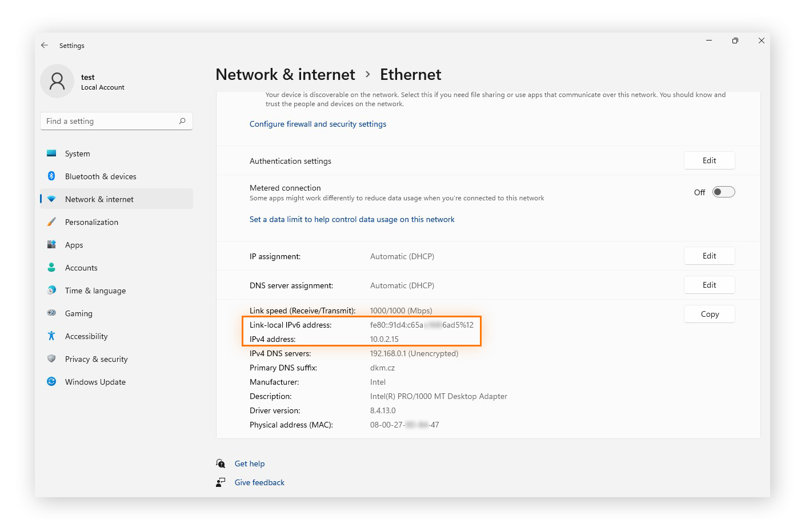805x532 pixels.
Task: Select the Personalization paintbrush icon
Action: [x=51, y=222]
